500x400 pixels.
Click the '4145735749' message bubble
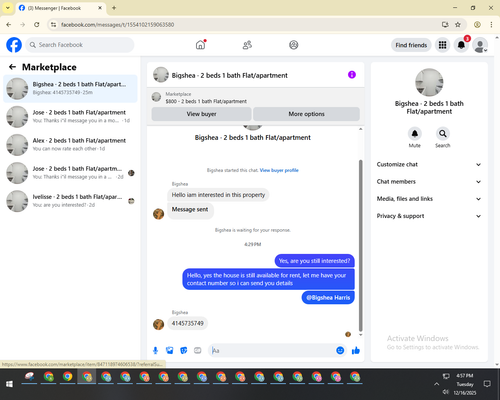click(x=188, y=323)
